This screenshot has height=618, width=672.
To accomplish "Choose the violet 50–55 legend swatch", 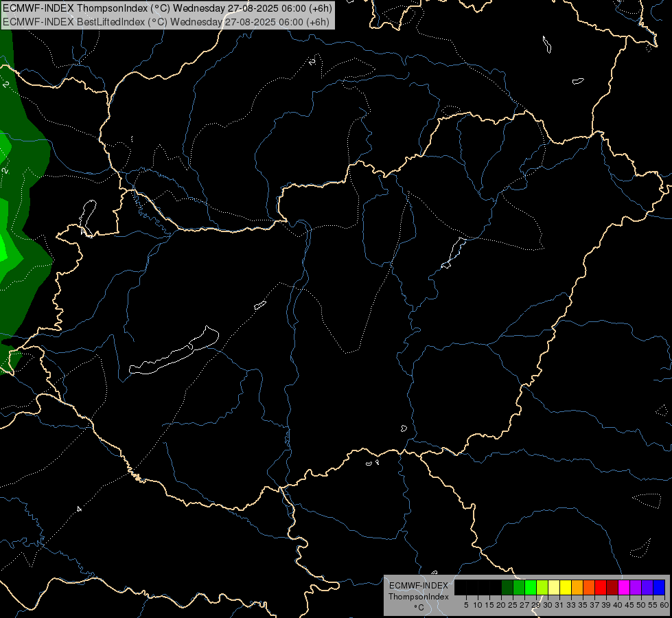I will (647, 587).
